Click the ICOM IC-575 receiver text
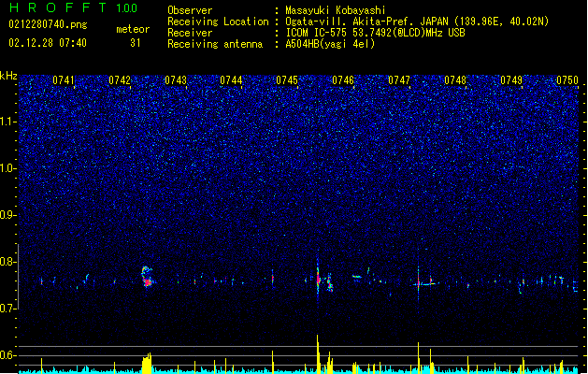Image resolution: width=588 pixels, height=374 pixels. pyautogui.click(x=375, y=33)
